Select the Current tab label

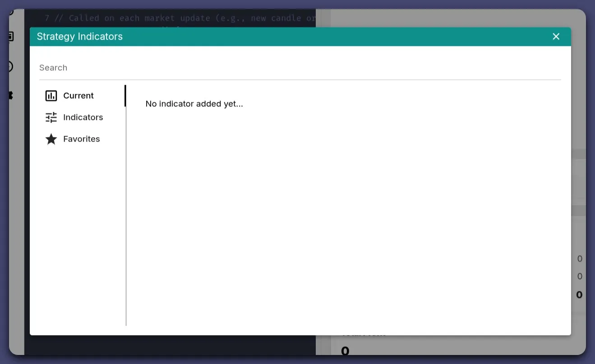[78, 96]
